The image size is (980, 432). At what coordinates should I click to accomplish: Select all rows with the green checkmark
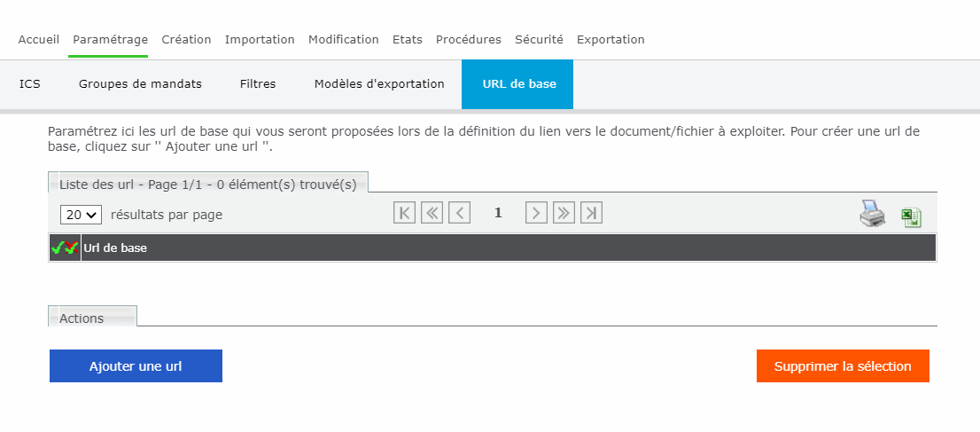[x=58, y=248]
